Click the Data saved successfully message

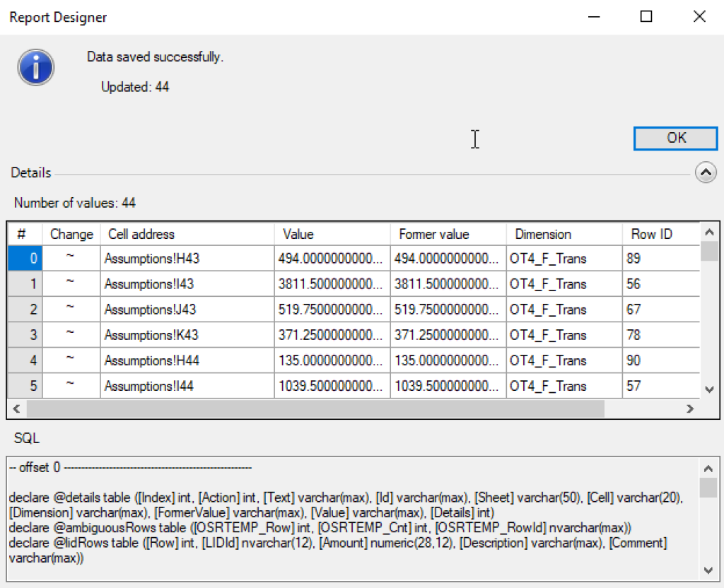[156, 57]
